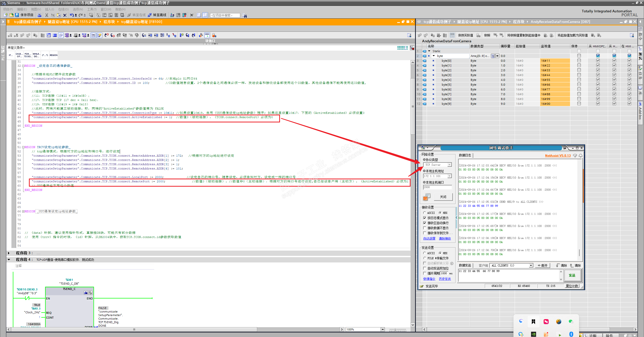This screenshot has width=644, height=337.
Task: Click the 转至离线 go offline icon
Action: [150, 15]
